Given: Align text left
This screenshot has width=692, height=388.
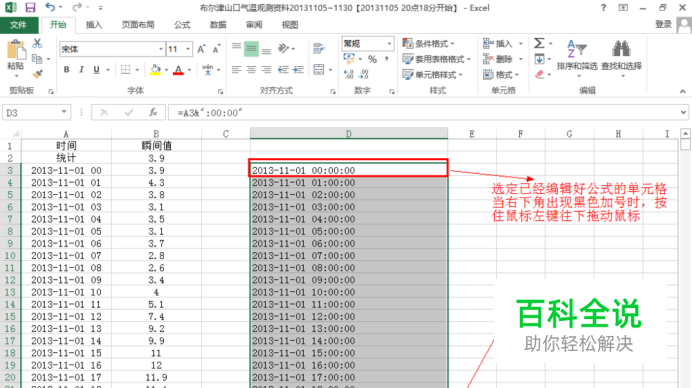Looking at the screenshot, I should (236, 69).
